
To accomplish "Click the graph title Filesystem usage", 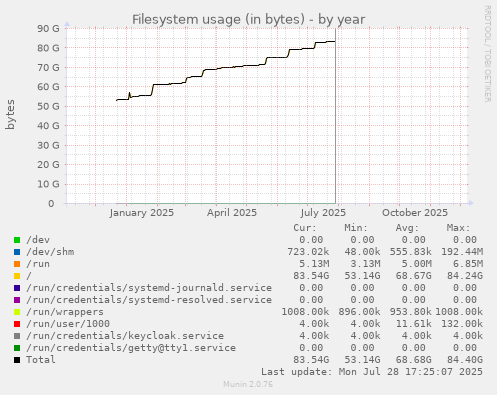I will pyautogui.click(x=249, y=19).
